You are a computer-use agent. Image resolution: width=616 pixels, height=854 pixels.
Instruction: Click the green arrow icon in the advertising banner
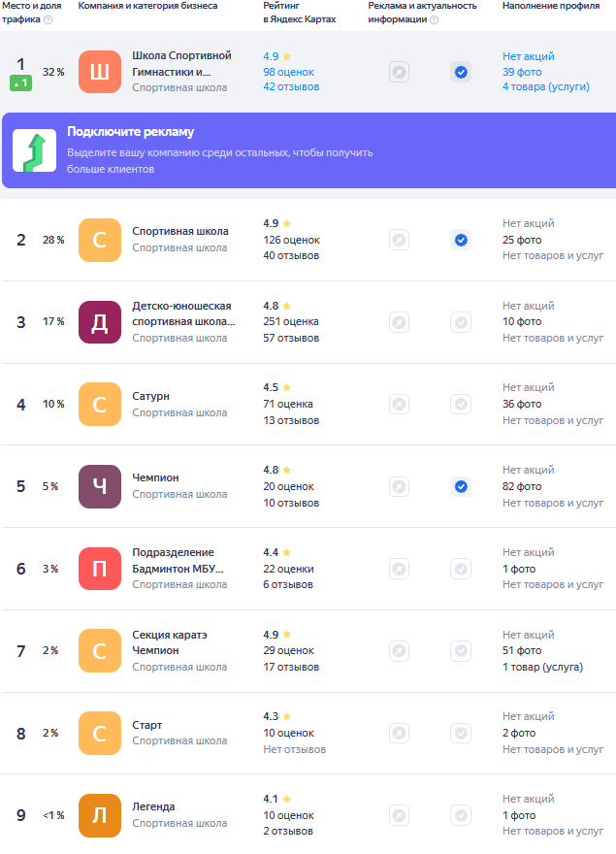tap(34, 150)
